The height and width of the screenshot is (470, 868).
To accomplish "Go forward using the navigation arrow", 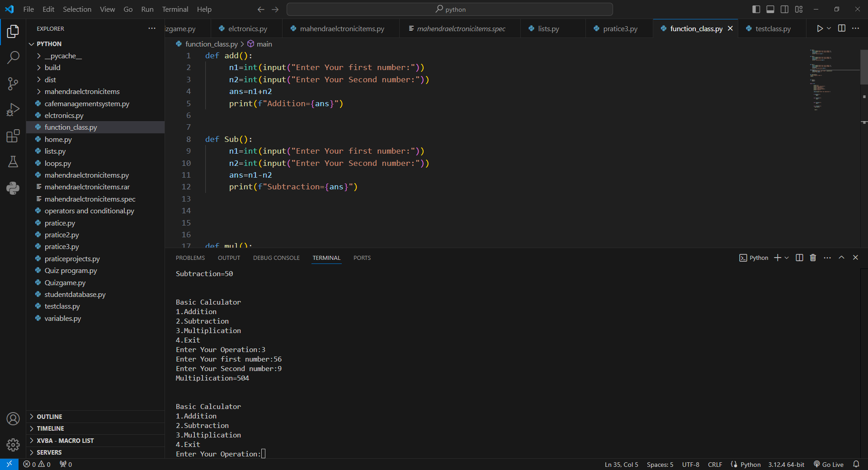I will [275, 9].
